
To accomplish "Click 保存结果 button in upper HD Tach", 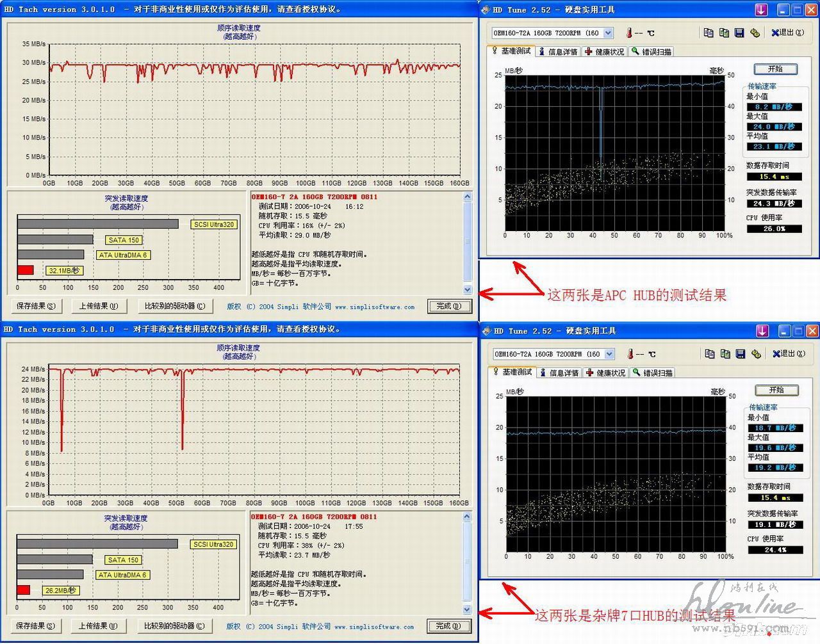I will coord(36,306).
